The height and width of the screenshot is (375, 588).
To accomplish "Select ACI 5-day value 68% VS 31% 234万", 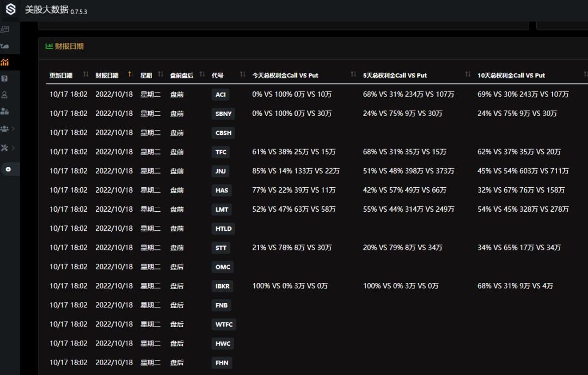I will tap(408, 95).
